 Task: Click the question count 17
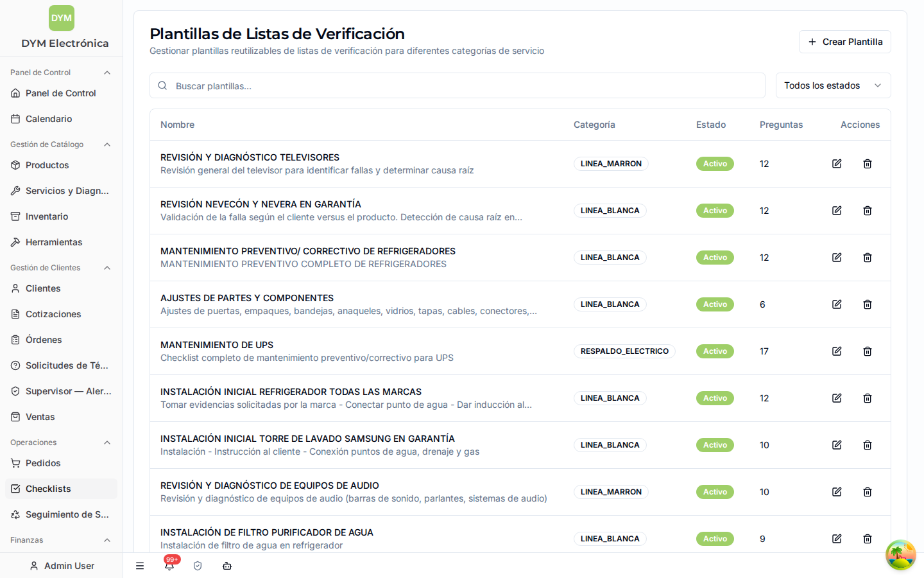[764, 351]
